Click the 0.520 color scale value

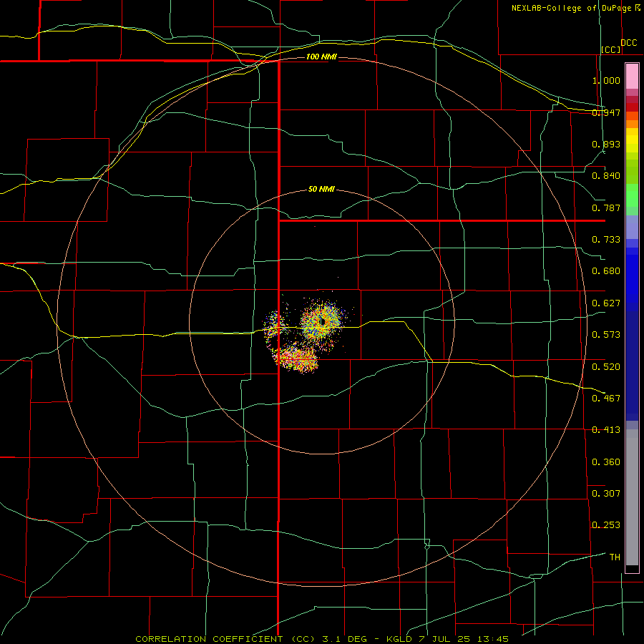coord(606,367)
